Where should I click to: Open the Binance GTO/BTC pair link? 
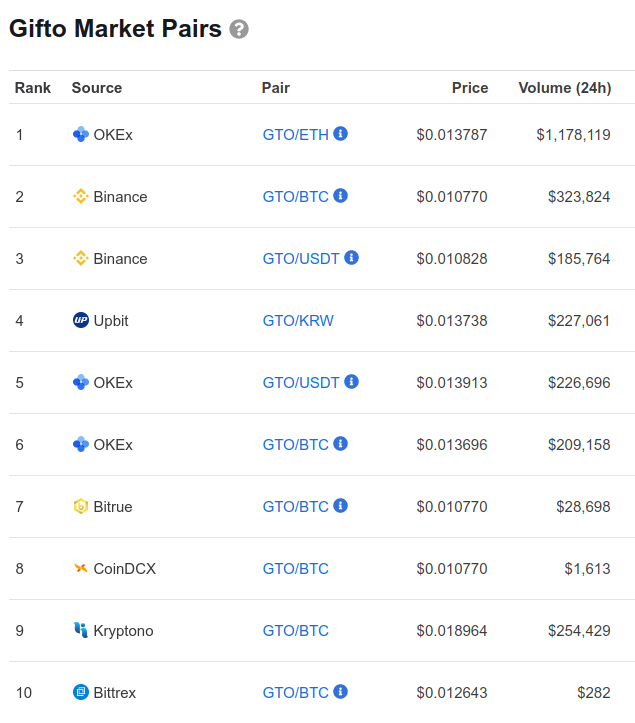pyautogui.click(x=296, y=197)
